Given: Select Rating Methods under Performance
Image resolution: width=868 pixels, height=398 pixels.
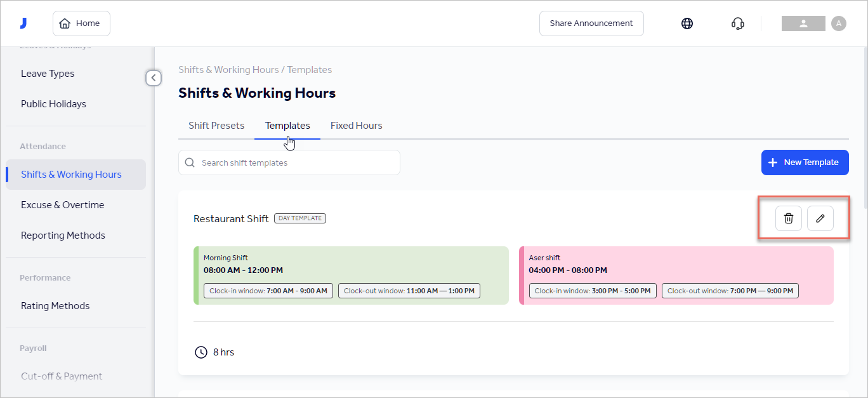Looking at the screenshot, I should [55, 305].
